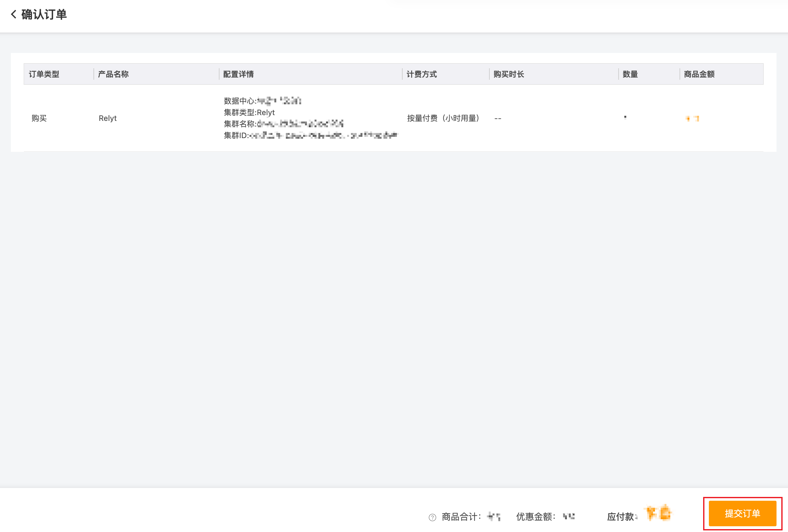Click the 商品金额 column header

pos(699,74)
